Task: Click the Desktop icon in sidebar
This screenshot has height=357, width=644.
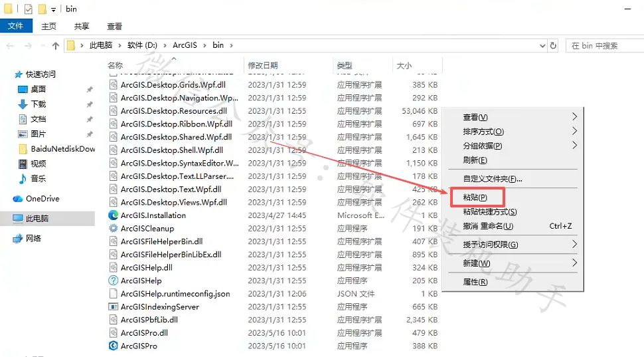Action: [23, 89]
